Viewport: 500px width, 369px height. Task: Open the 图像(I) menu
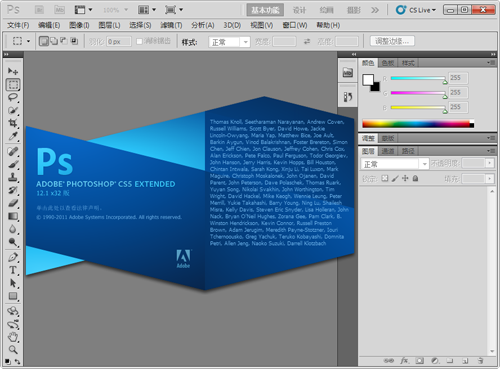(x=79, y=25)
